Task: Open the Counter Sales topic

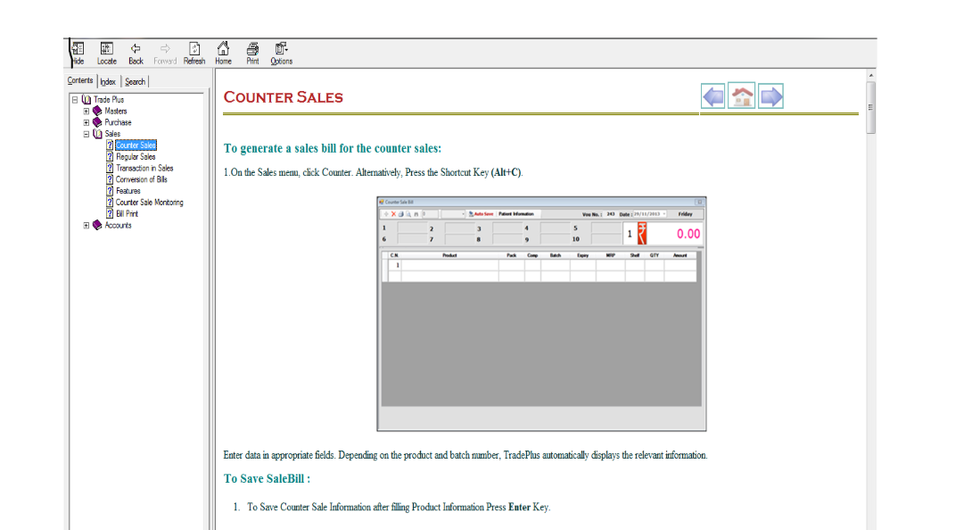Action: (x=136, y=145)
